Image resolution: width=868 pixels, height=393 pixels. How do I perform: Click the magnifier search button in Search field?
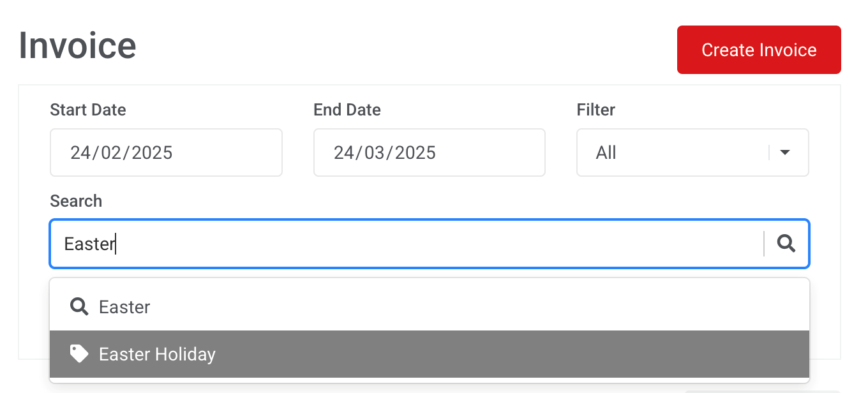coord(786,243)
